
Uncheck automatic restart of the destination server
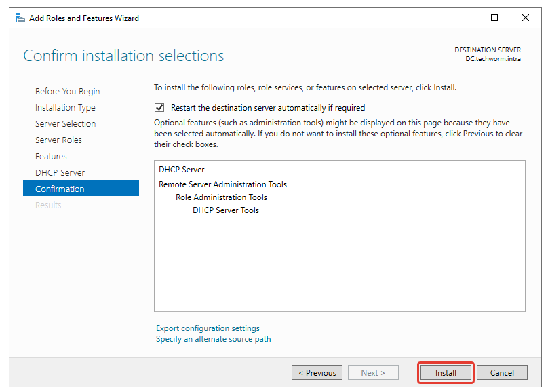pyautogui.click(x=159, y=108)
